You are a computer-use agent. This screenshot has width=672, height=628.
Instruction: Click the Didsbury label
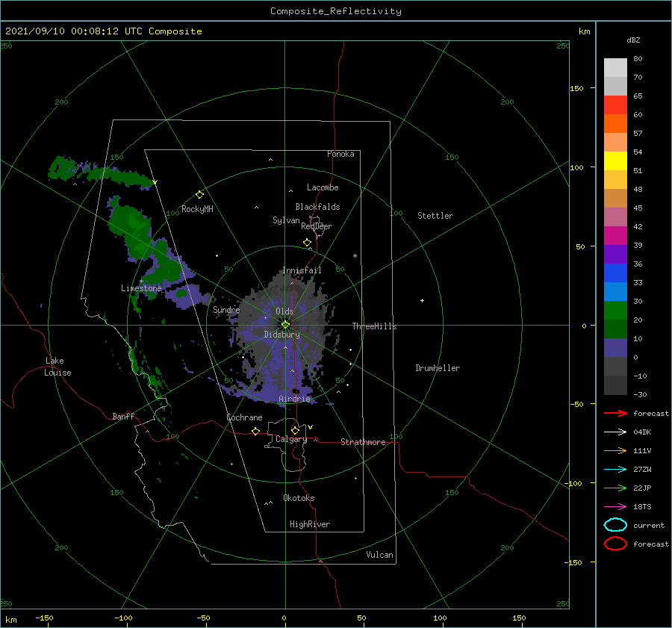coord(281,335)
